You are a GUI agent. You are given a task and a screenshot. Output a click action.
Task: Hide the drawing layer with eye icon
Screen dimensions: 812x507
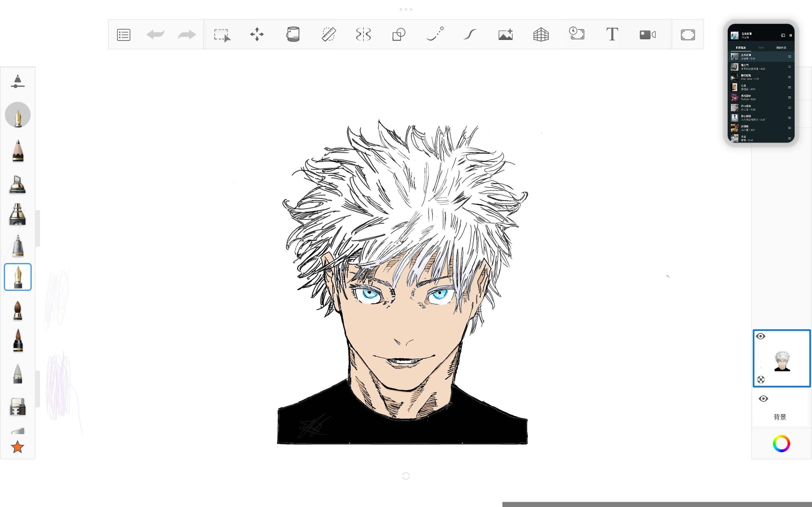coord(761,336)
